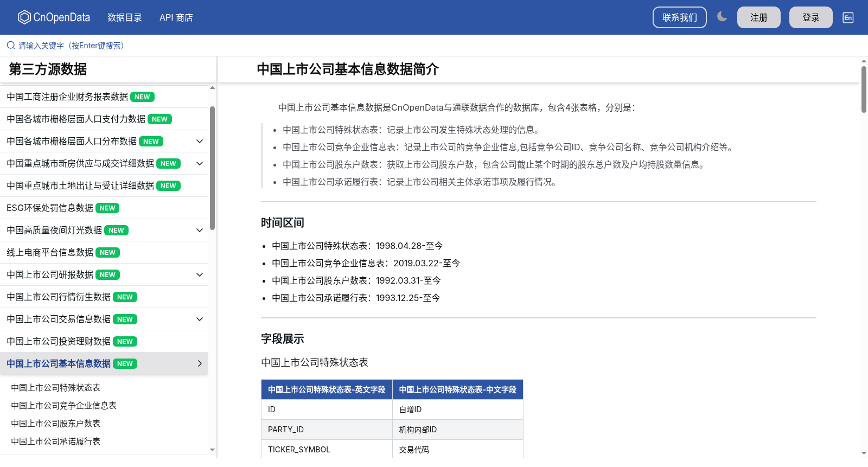Click the 登录 button
Image resolution: width=868 pixels, height=467 pixels.
pyautogui.click(x=811, y=17)
